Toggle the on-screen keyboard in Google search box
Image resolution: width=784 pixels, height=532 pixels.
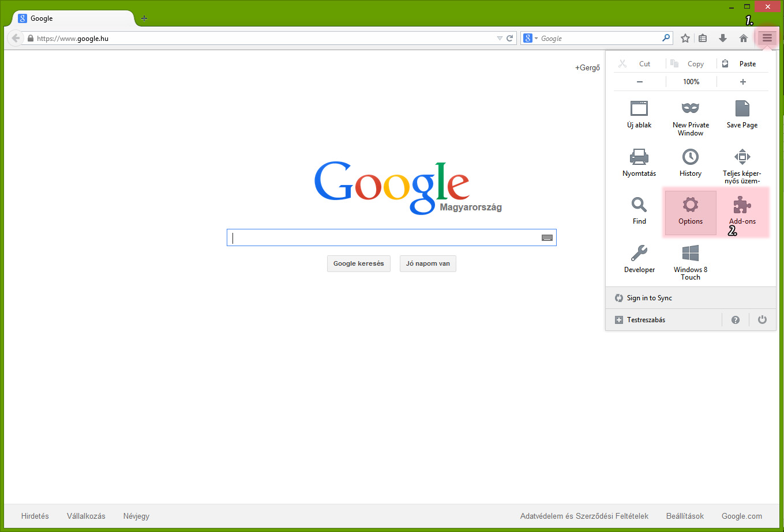pyautogui.click(x=547, y=237)
